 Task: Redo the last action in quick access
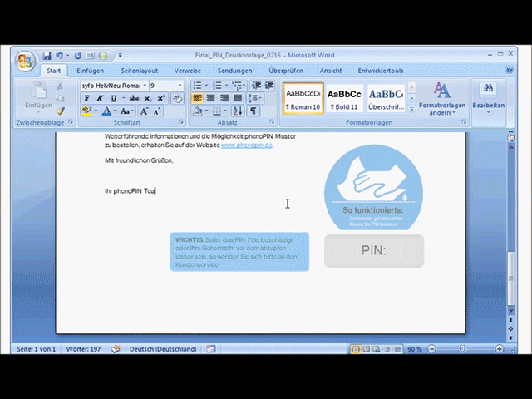tap(78, 56)
